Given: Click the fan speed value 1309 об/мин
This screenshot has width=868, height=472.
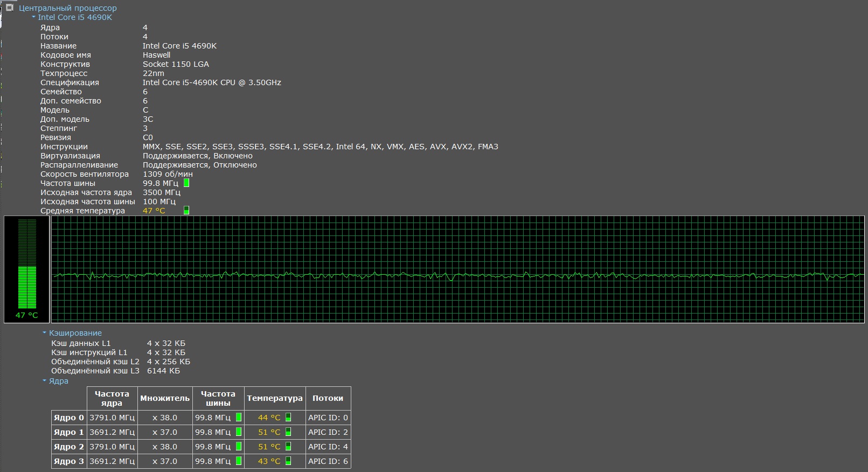Looking at the screenshot, I should pos(168,174).
